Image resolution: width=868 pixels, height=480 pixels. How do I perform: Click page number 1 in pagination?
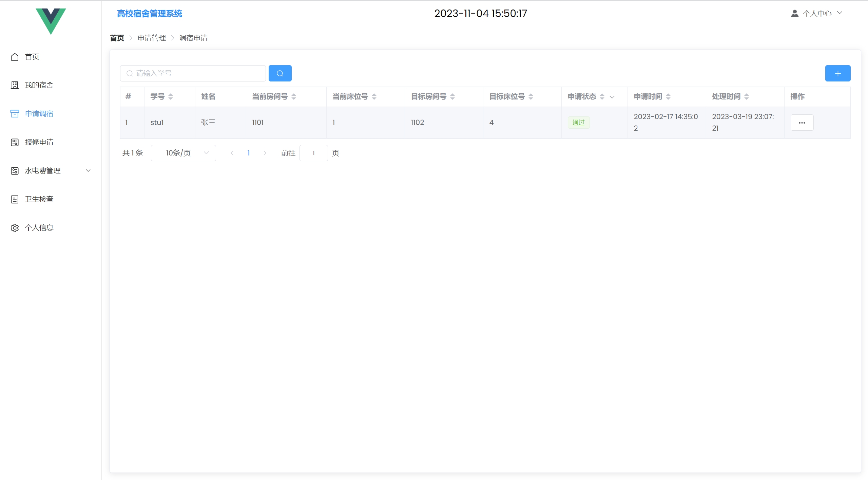coord(249,153)
